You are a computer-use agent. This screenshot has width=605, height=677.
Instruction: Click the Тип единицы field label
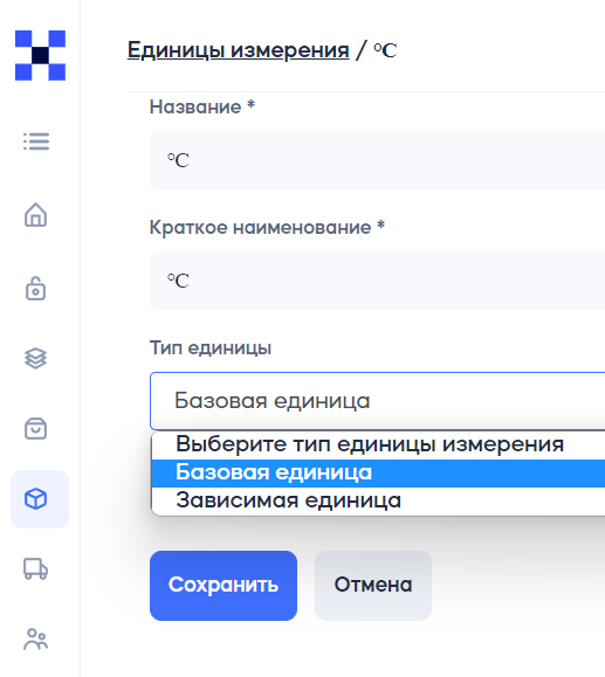pyautogui.click(x=210, y=348)
